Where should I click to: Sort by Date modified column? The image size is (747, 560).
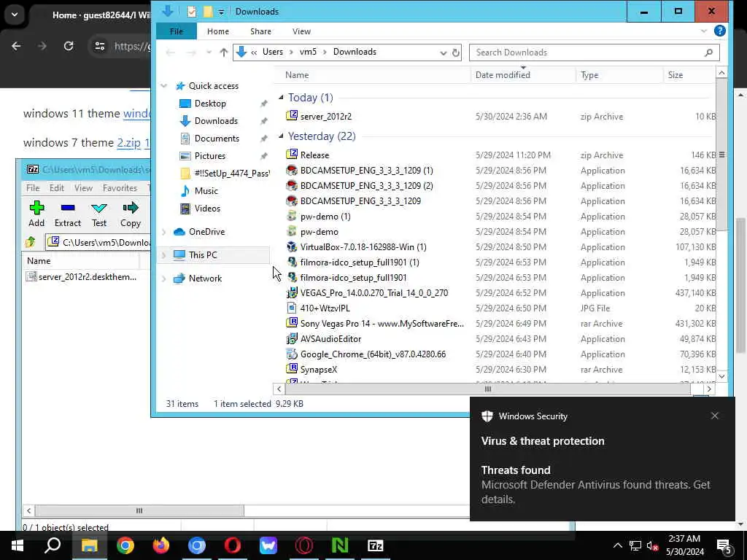pos(503,75)
